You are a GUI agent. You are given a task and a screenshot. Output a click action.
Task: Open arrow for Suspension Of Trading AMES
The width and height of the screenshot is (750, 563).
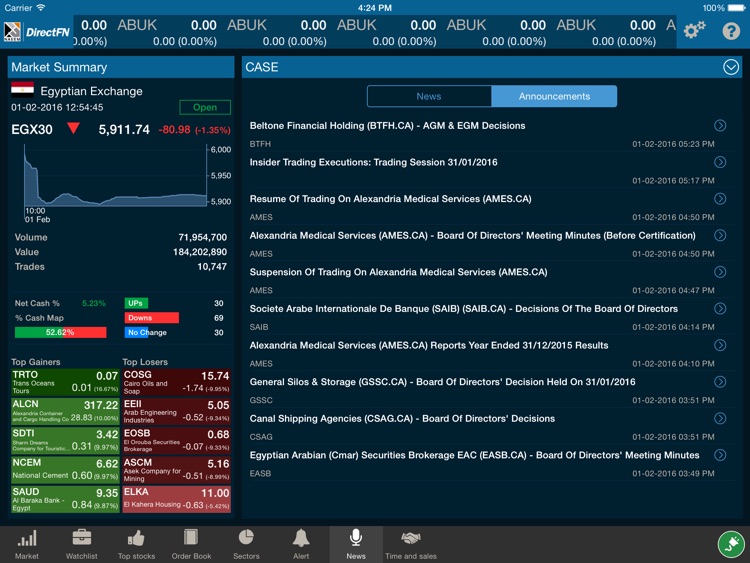point(720,272)
